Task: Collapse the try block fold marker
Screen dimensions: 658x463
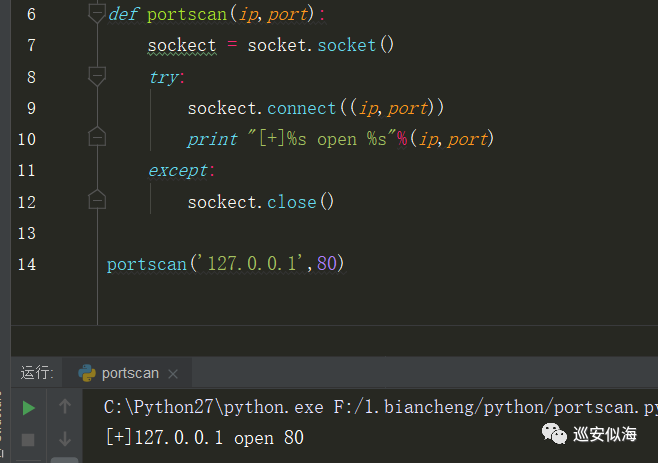Action: click(x=97, y=76)
